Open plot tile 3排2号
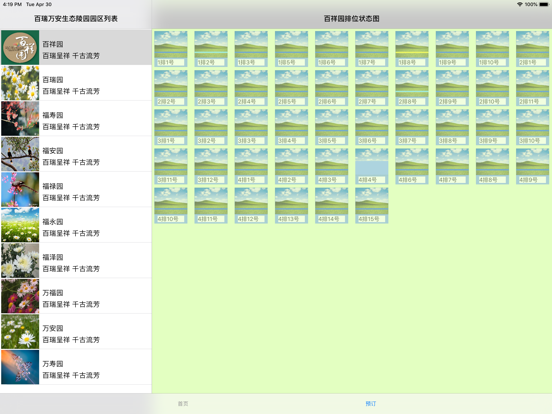Image resolution: width=552 pixels, height=414 pixels. coord(211,127)
